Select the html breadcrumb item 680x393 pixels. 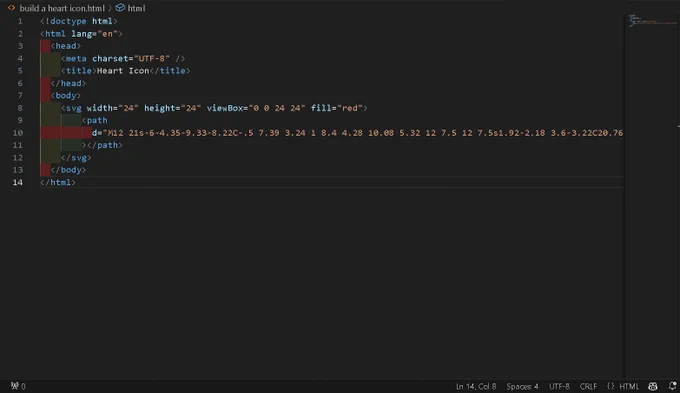pyautogui.click(x=136, y=8)
